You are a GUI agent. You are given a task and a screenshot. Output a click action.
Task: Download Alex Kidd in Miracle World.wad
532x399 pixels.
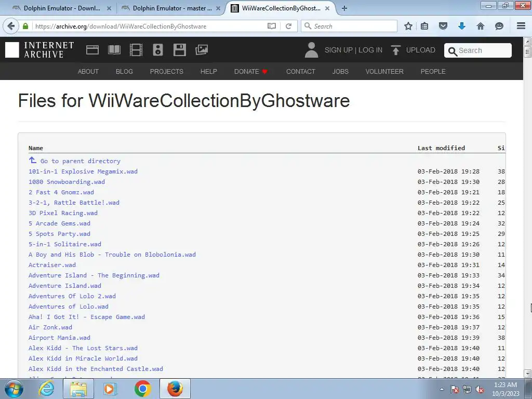click(x=83, y=358)
